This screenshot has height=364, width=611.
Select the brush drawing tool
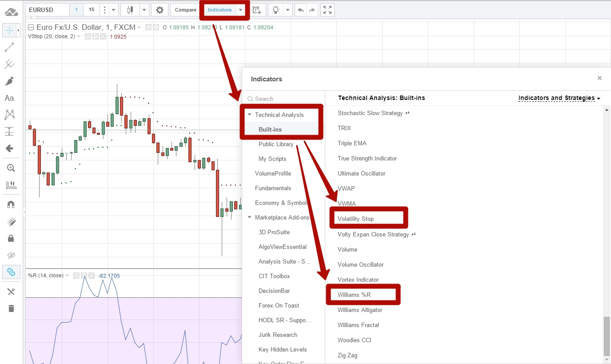coord(9,81)
